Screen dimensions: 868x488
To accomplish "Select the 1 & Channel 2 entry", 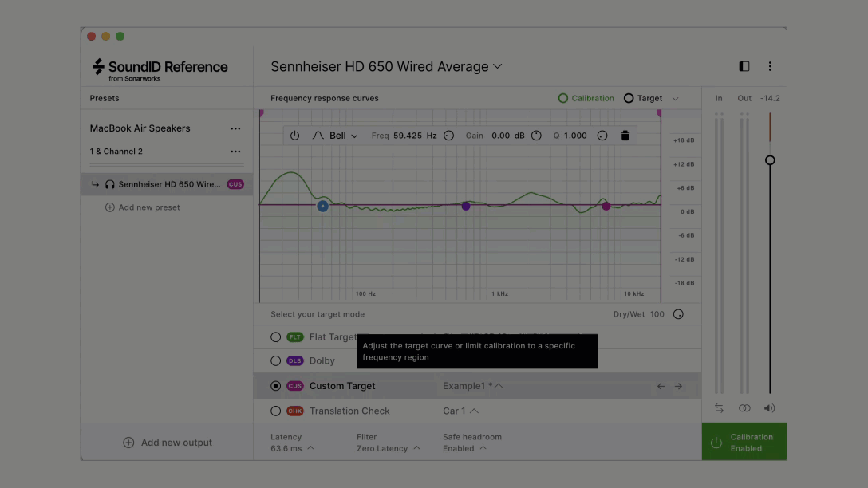I will pyautogui.click(x=116, y=152).
